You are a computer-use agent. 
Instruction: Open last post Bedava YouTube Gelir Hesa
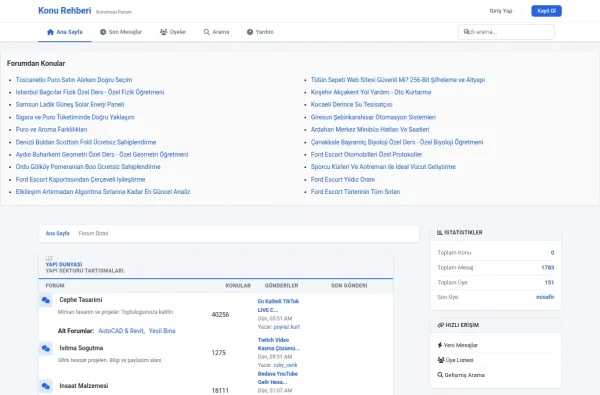coord(278,378)
